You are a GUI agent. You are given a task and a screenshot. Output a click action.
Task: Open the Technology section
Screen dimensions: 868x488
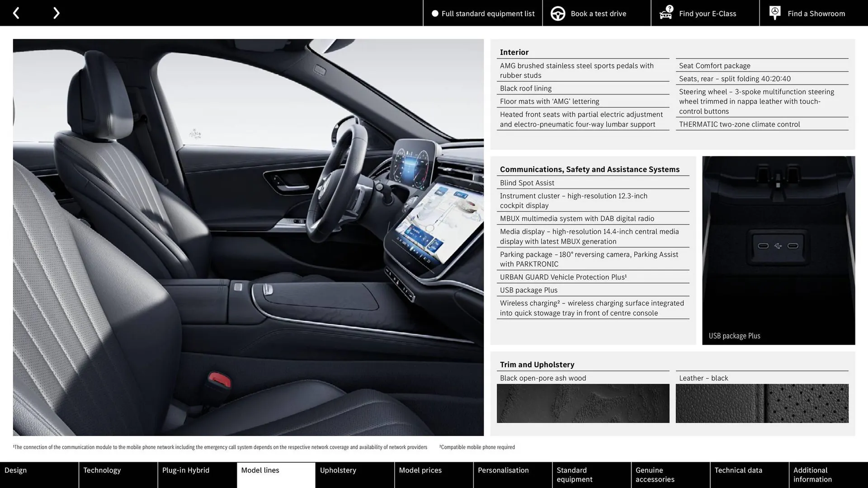click(102, 470)
